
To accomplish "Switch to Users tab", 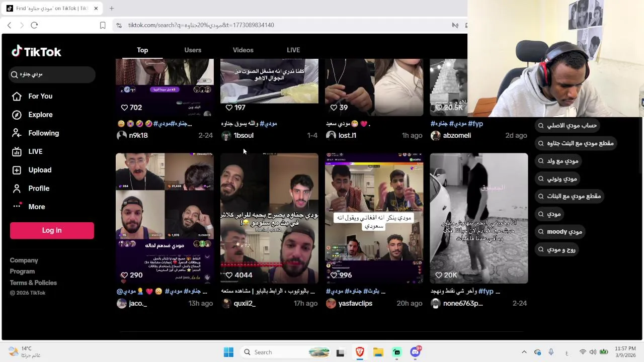I will pyautogui.click(x=193, y=50).
